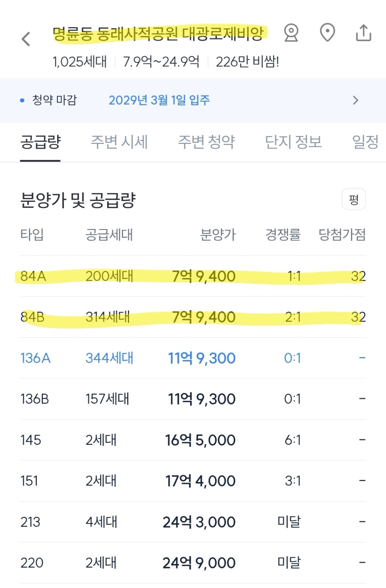Viewport: 386px width, 588px height.
Task: Switch to the 일정 tab
Action: tap(365, 142)
